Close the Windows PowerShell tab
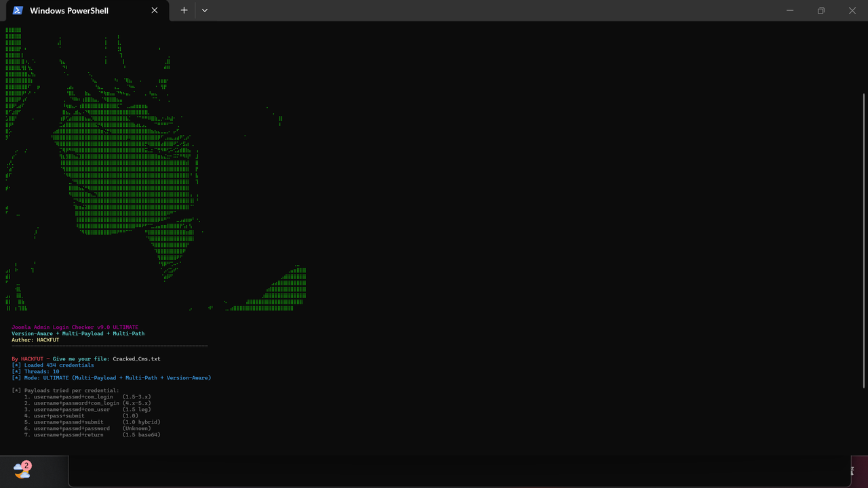This screenshot has height=488, width=868. tap(155, 11)
